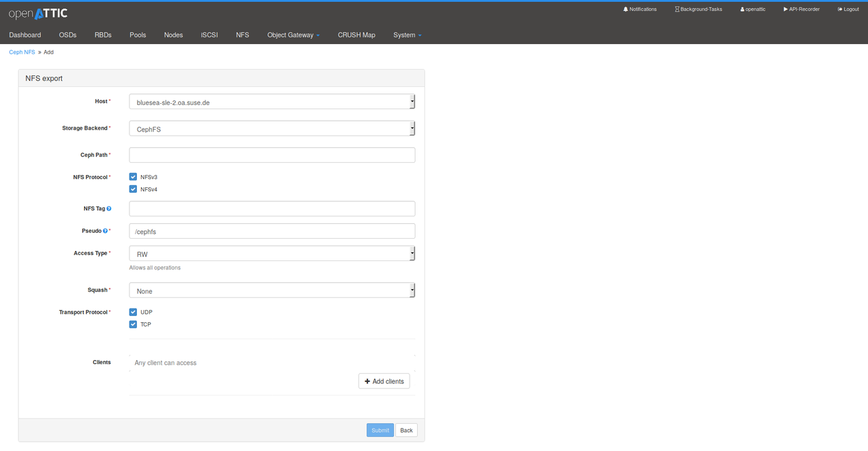Click the Add clients button
Screen dimensions: 868x451
[x=384, y=381]
